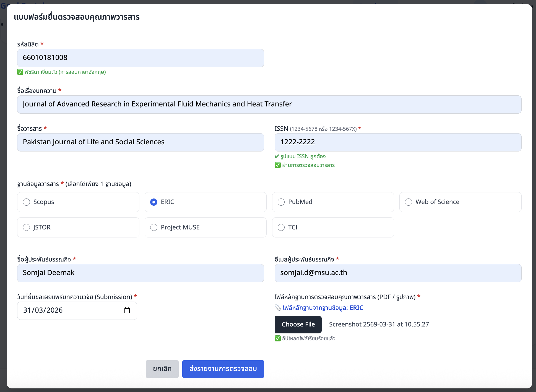Image resolution: width=536 pixels, height=392 pixels.
Task: Click the editor name field Somjai Deemak
Action: click(x=140, y=273)
